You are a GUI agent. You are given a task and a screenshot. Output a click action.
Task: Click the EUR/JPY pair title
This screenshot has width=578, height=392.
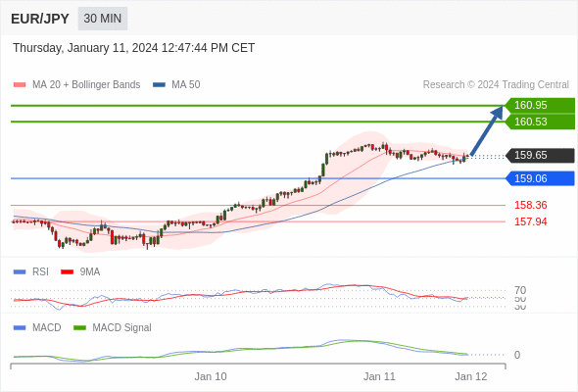pos(40,19)
